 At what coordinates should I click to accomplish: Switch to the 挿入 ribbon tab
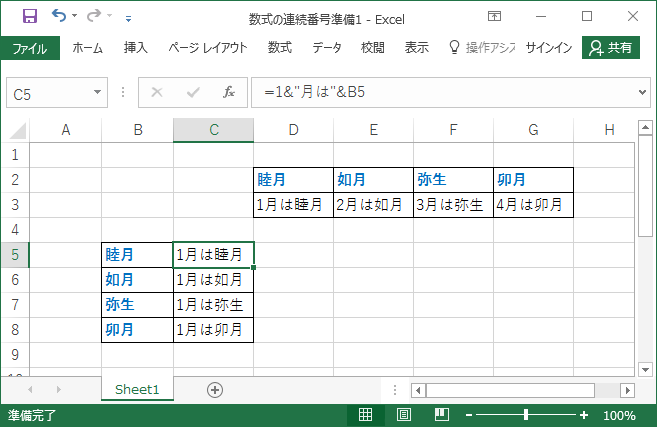[136, 48]
